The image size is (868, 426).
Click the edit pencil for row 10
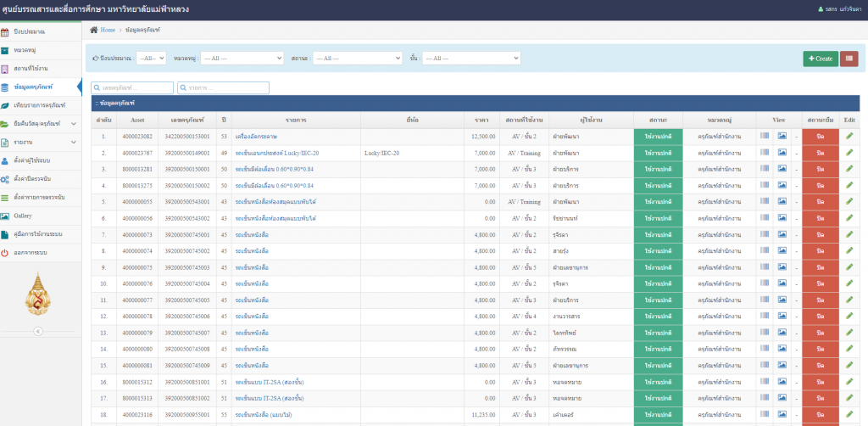[x=849, y=283]
